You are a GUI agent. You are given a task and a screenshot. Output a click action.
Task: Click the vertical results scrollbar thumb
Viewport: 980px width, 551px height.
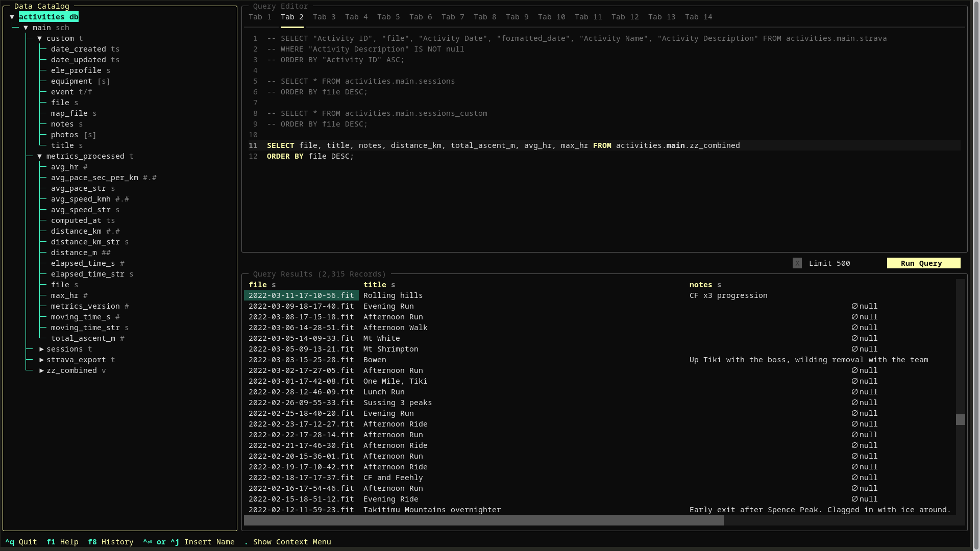960,419
